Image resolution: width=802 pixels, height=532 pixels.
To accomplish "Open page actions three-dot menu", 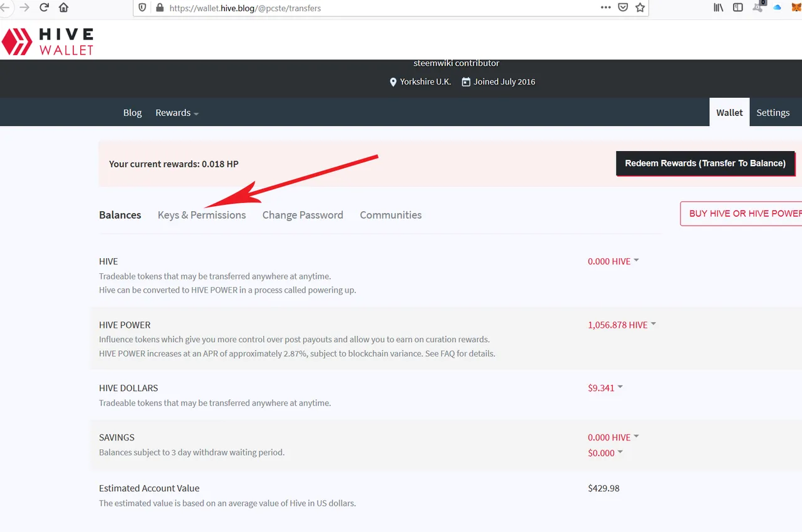I will pyautogui.click(x=606, y=8).
